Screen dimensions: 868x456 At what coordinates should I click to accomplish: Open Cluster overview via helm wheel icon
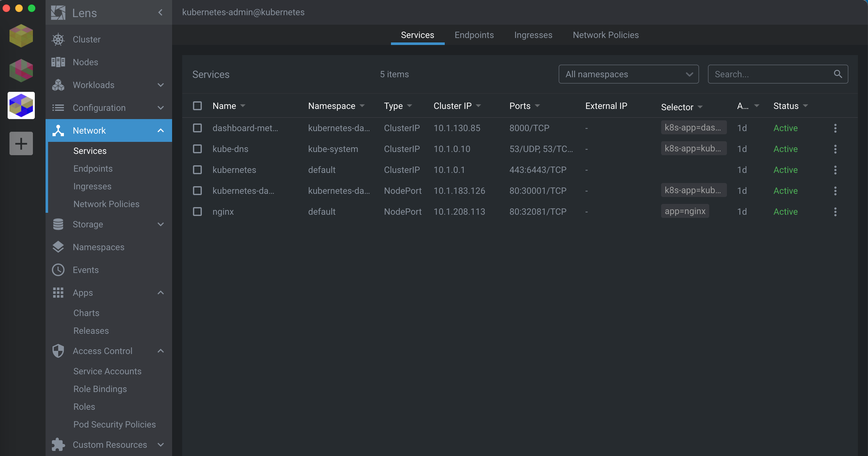point(58,40)
